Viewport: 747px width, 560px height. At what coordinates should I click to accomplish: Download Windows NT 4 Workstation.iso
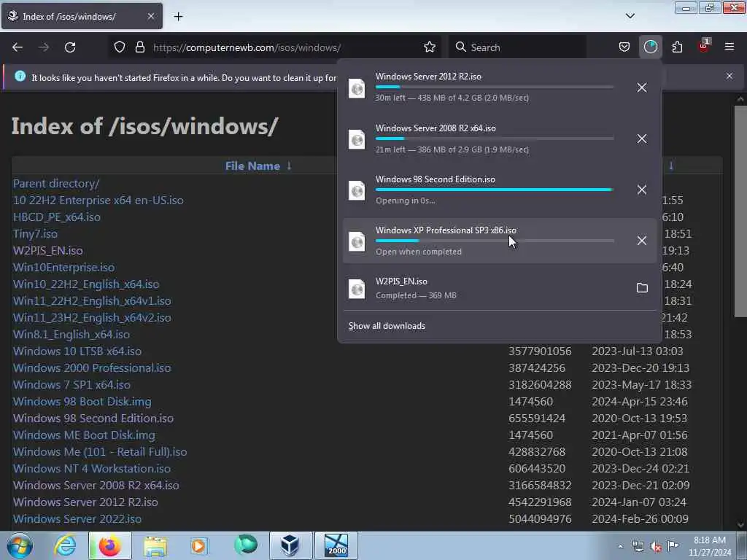point(91,468)
